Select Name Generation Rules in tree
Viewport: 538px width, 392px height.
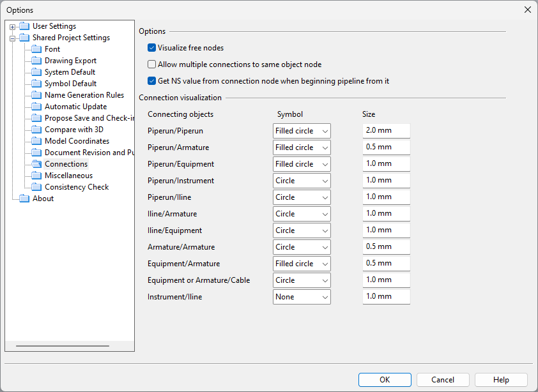click(x=84, y=95)
